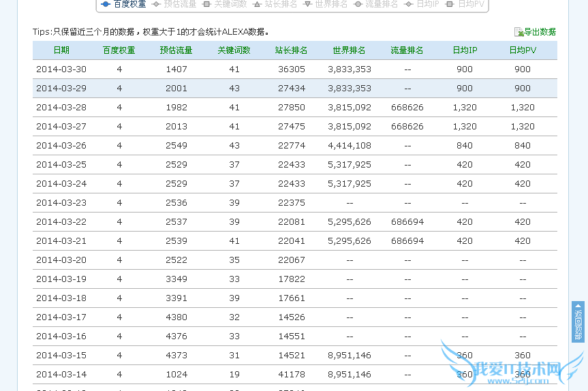Select the date cell 2014-03-18
Image resolution: width=588 pixels, height=391 pixels.
(x=61, y=298)
